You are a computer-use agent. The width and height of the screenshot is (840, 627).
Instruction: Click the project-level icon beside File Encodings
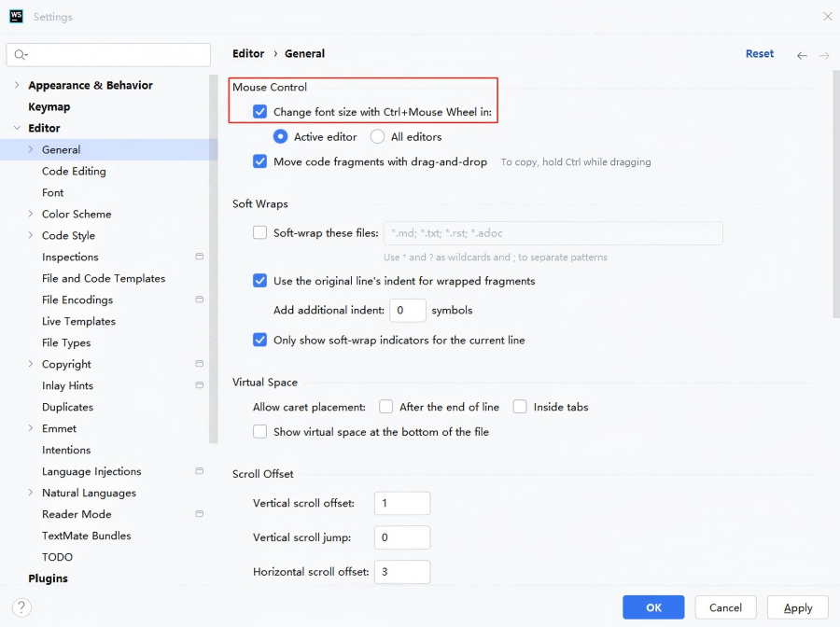point(200,300)
